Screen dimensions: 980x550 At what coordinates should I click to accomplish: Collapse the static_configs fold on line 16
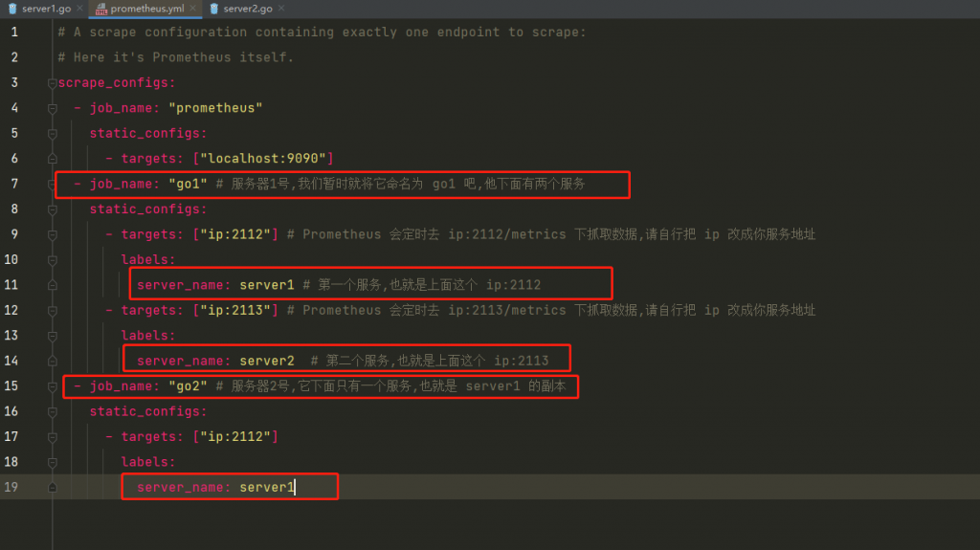(x=53, y=412)
